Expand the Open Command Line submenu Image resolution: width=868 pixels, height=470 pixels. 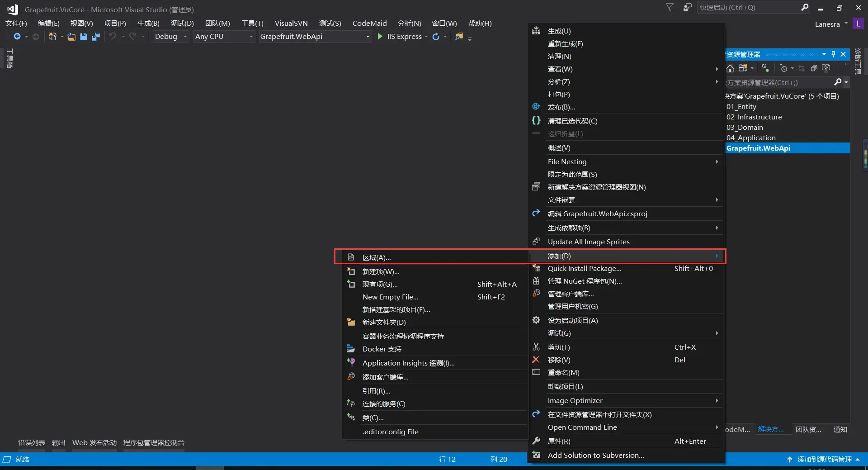click(626, 427)
